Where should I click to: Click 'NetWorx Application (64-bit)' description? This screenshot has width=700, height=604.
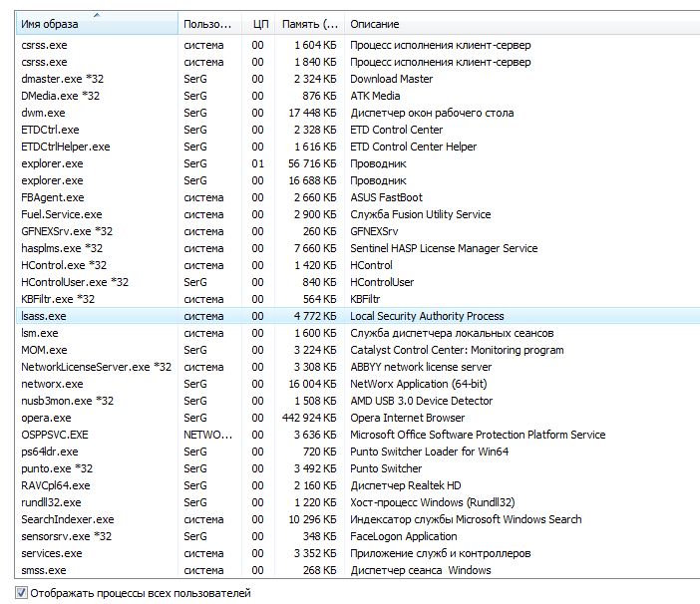click(x=418, y=384)
